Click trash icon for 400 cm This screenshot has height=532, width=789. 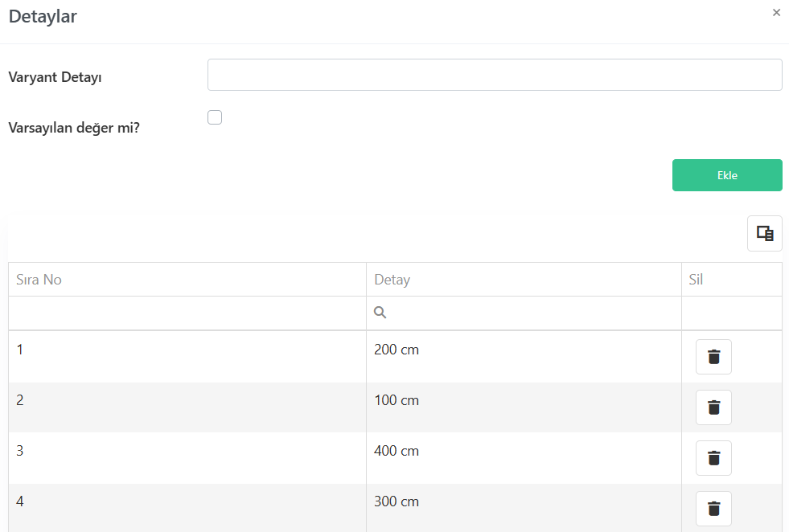pyautogui.click(x=713, y=458)
